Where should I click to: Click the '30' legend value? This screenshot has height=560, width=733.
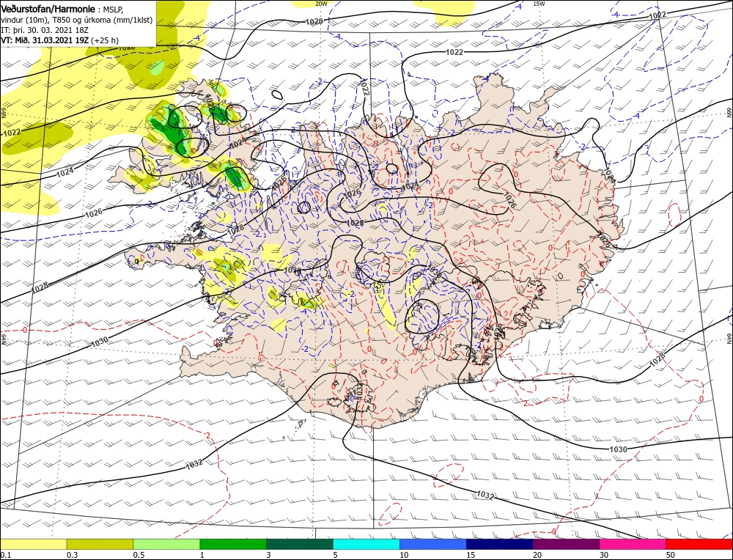click(605, 555)
